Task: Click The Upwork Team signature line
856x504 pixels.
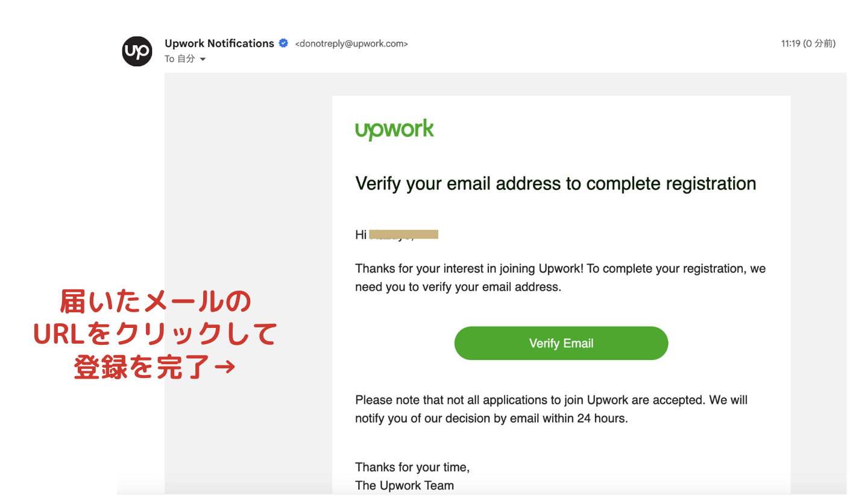Action: pos(404,485)
